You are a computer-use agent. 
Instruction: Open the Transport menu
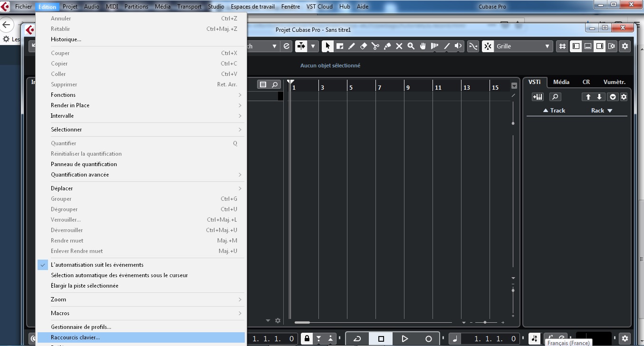coord(189,7)
